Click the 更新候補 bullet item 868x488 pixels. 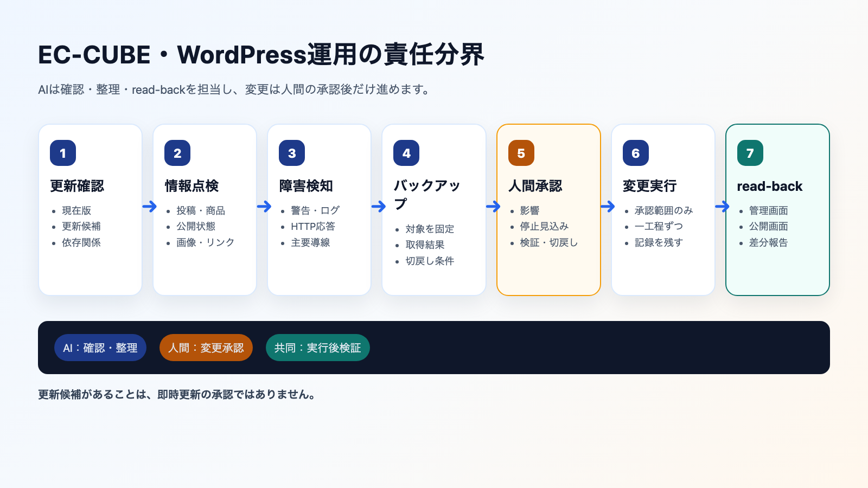(81, 226)
